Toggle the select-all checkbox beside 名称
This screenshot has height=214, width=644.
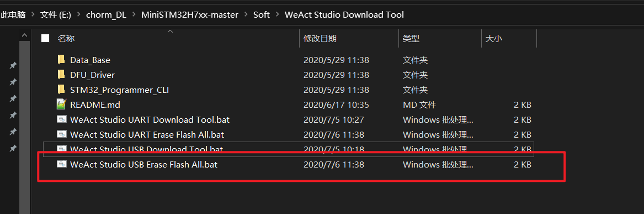45,38
